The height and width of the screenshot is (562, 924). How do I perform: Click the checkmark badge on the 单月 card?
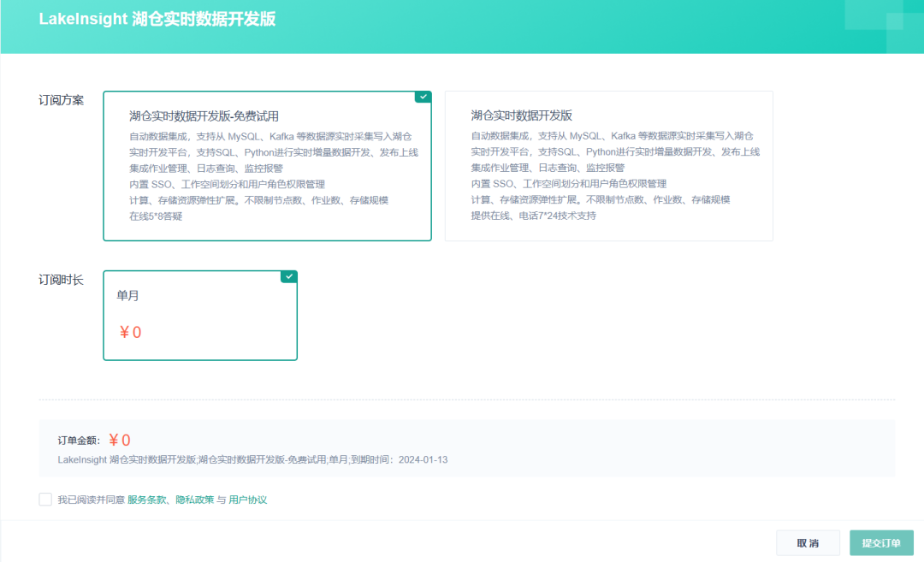(289, 276)
